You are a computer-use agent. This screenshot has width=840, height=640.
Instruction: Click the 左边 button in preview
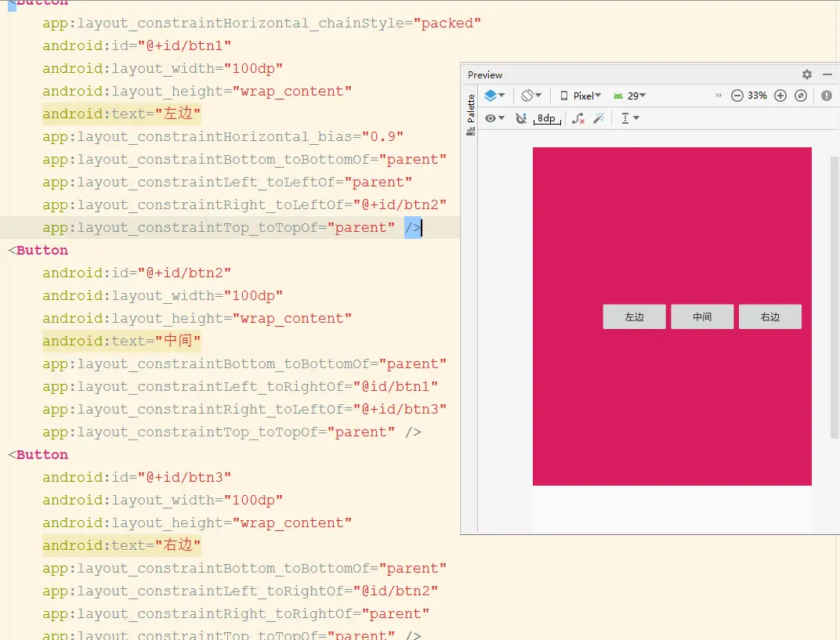[634, 316]
